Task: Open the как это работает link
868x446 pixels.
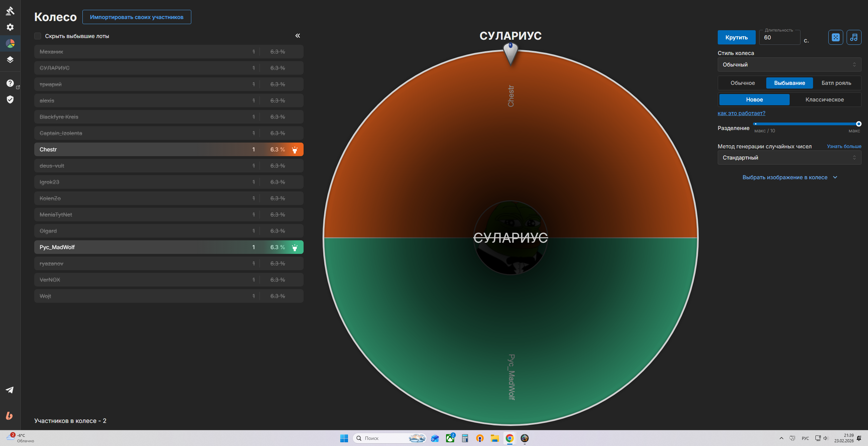Action: pyautogui.click(x=741, y=113)
